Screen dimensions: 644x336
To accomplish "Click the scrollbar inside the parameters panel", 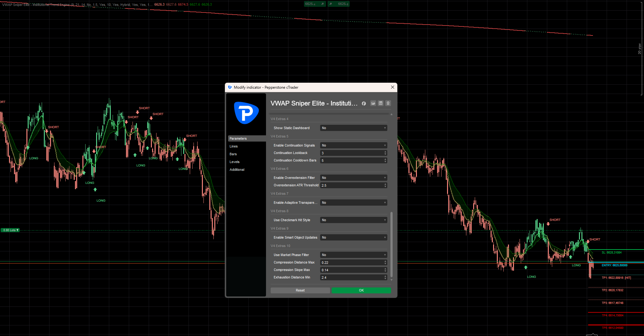I will (392, 246).
